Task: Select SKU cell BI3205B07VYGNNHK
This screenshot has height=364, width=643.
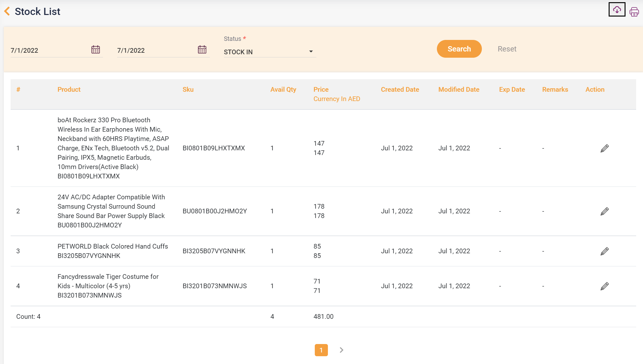Action: (x=214, y=251)
